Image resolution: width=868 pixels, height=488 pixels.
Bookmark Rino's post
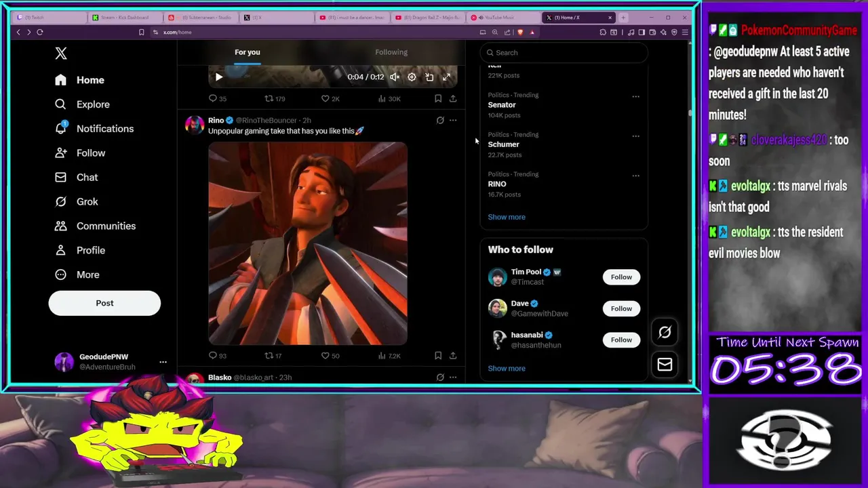click(438, 356)
